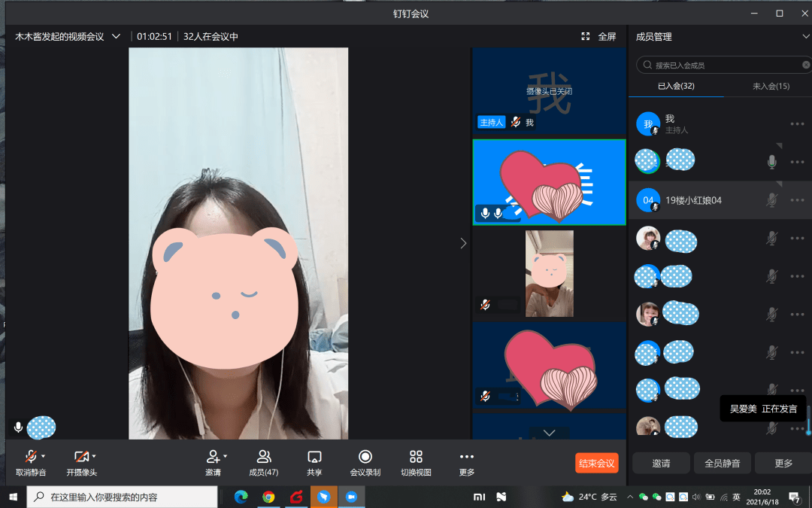Open three-dot options for 19楼小红娘04
The image size is (812, 508).
(x=797, y=200)
